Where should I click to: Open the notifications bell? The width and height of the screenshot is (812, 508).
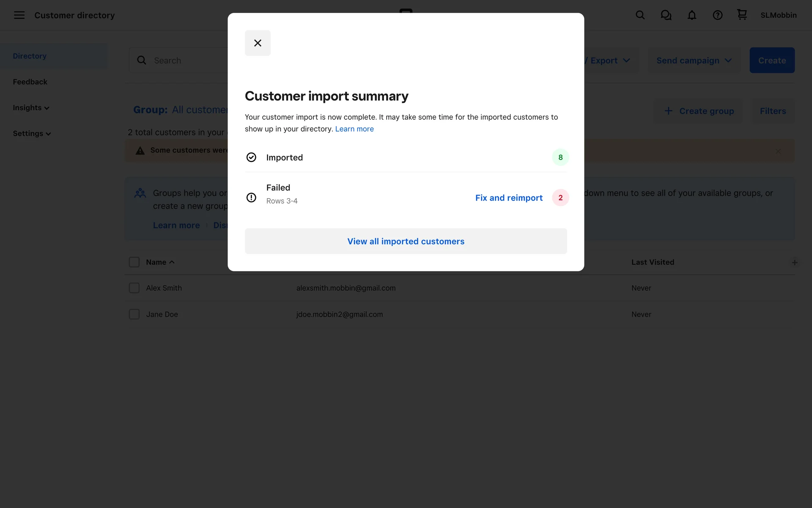click(691, 15)
